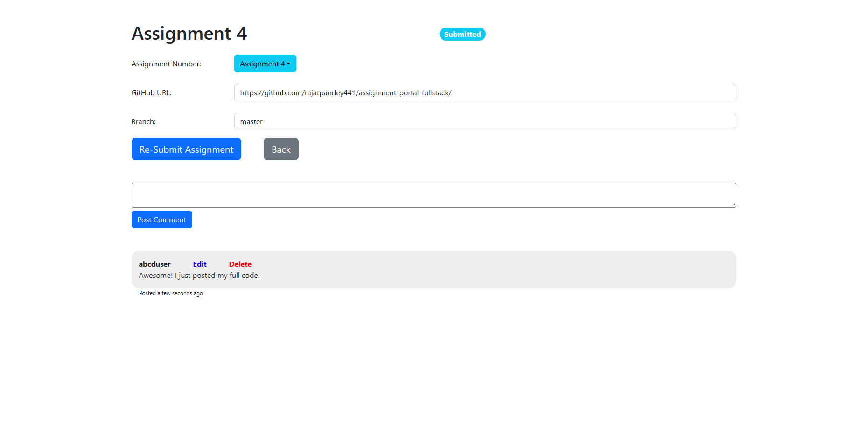Screen dimensions: 868x446
Task: Click 'Posted a few seconds ago' timestamp
Action: point(171,293)
